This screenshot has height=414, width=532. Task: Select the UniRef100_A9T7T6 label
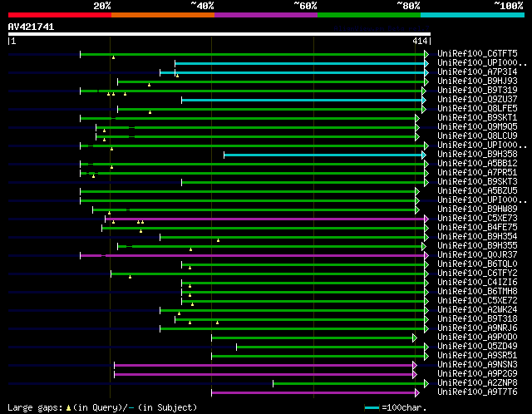[x=477, y=392]
